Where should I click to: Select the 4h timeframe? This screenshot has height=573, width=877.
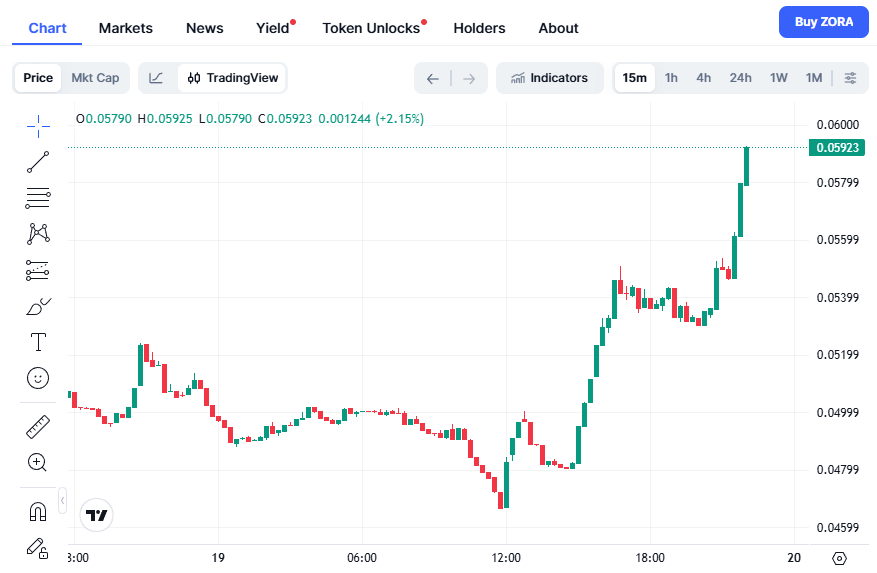click(x=704, y=78)
